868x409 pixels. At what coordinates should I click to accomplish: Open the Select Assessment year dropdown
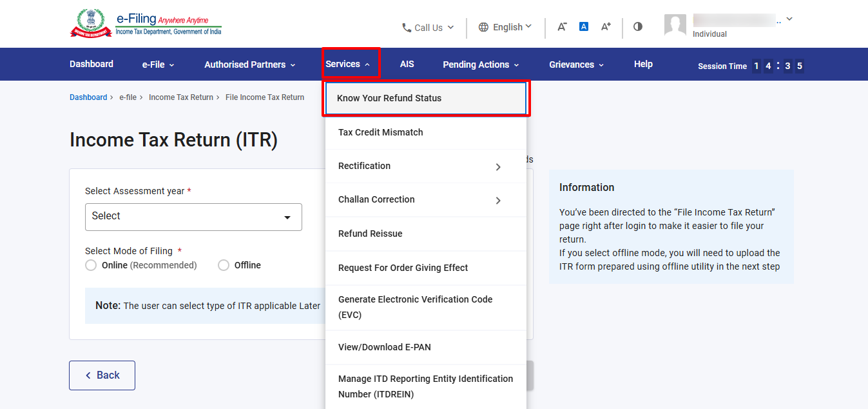point(193,217)
